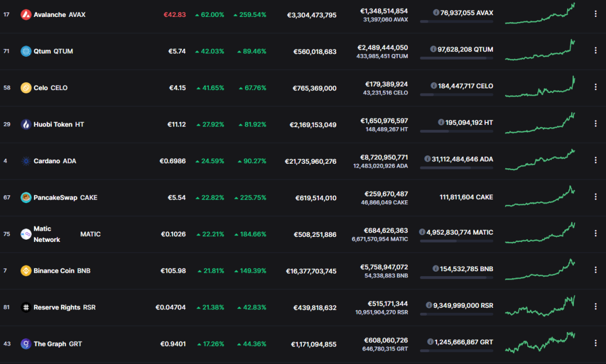
Task: Open the Binance Coin BNB page
Action: (62, 271)
